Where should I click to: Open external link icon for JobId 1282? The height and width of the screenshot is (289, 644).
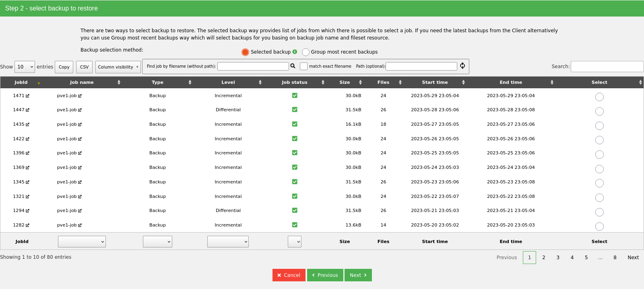(x=27, y=225)
